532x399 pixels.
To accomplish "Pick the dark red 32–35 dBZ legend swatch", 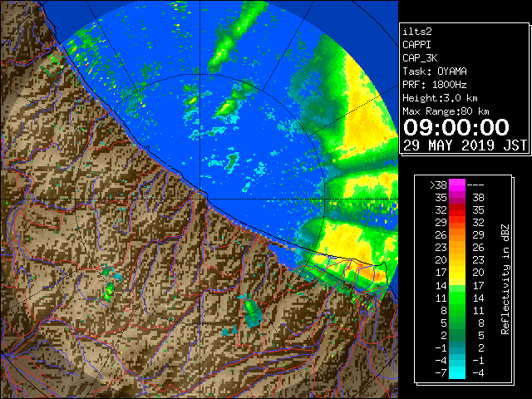I will coord(457,210).
